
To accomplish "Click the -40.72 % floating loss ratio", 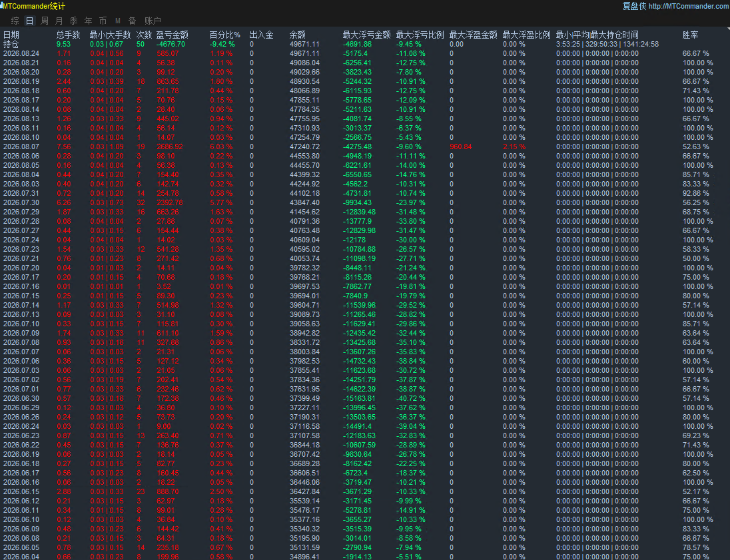I will click(x=410, y=398).
